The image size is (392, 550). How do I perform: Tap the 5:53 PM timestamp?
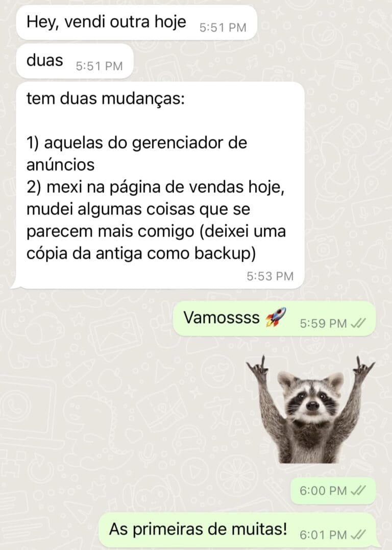[270, 276]
